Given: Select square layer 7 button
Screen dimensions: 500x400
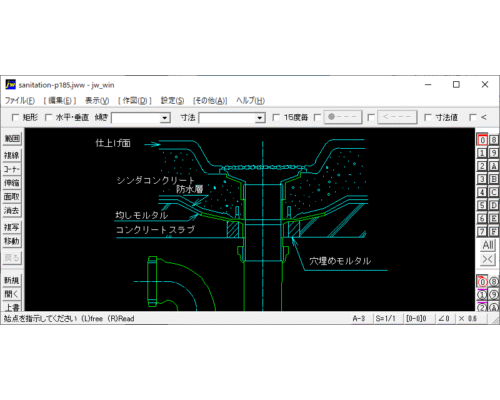Looking at the screenshot, I should (482, 231).
